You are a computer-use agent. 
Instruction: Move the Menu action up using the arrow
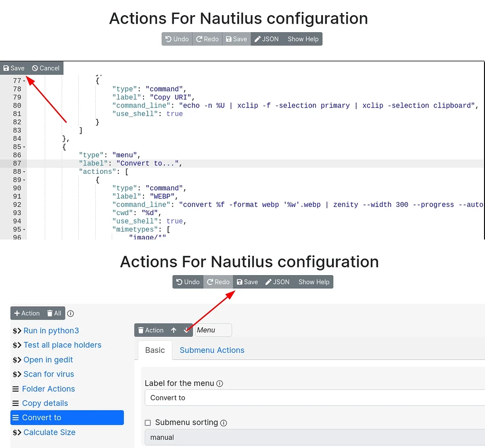[x=174, y=330]
